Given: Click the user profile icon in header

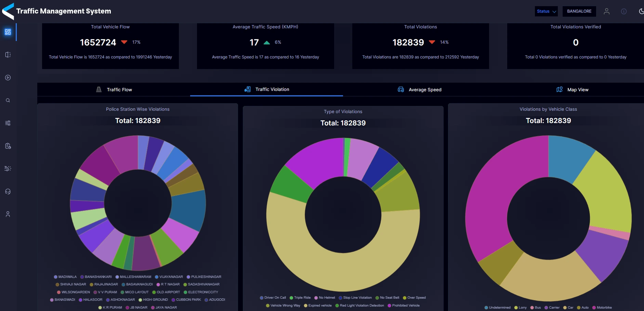Looking at the screenshot, I should 606,11.
